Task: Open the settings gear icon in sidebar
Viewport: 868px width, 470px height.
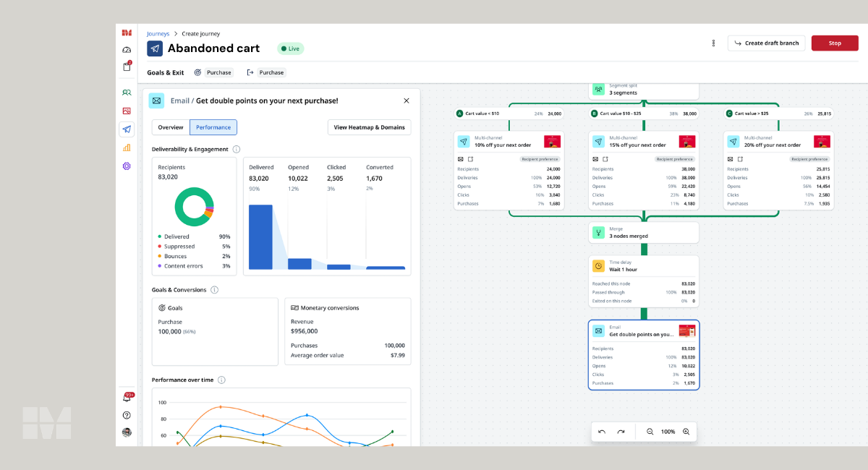Action: [127, 166]
